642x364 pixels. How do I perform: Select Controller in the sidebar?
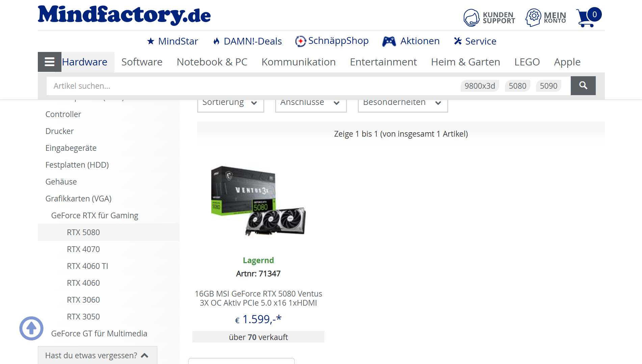pyautogui.click(x=63, y=114)
